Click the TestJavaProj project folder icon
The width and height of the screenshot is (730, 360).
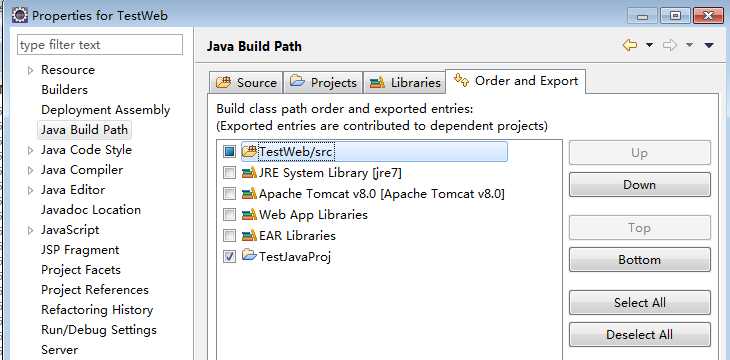(x=250, y=256)
